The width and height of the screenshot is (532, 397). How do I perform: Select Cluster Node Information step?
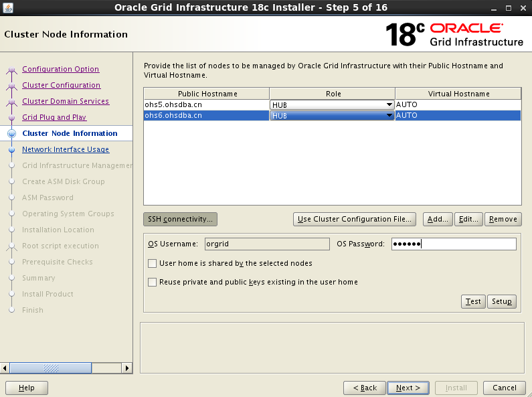point(70,133)
